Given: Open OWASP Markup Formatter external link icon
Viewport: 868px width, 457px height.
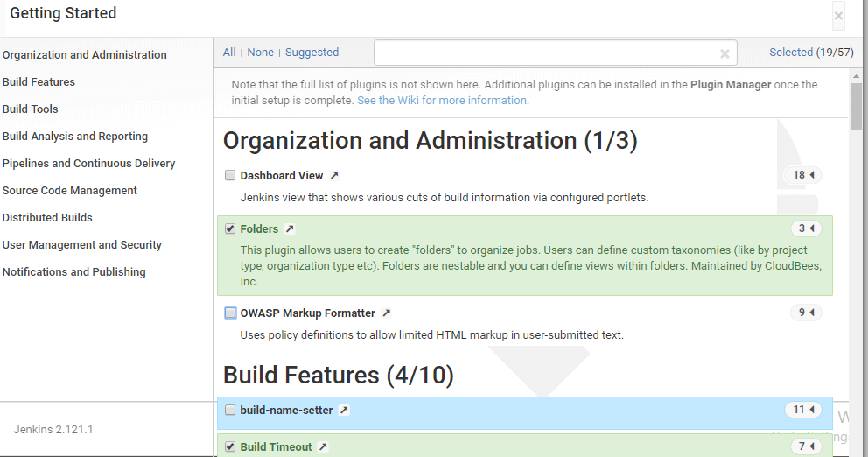Looking at the screenshot, I should 387,313.
